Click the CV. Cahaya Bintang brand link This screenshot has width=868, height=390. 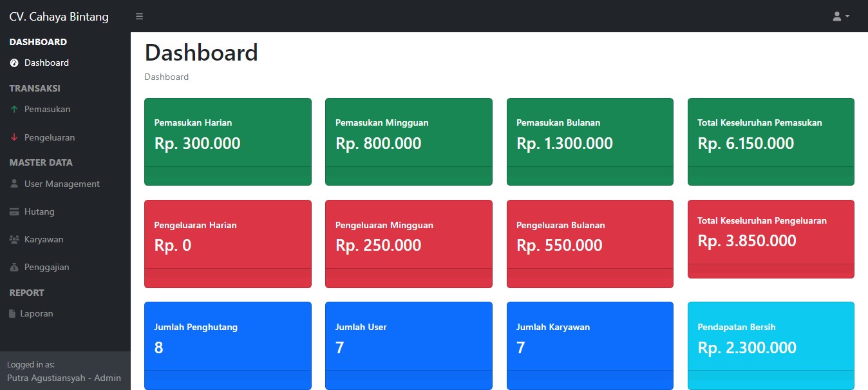(58, 16)
